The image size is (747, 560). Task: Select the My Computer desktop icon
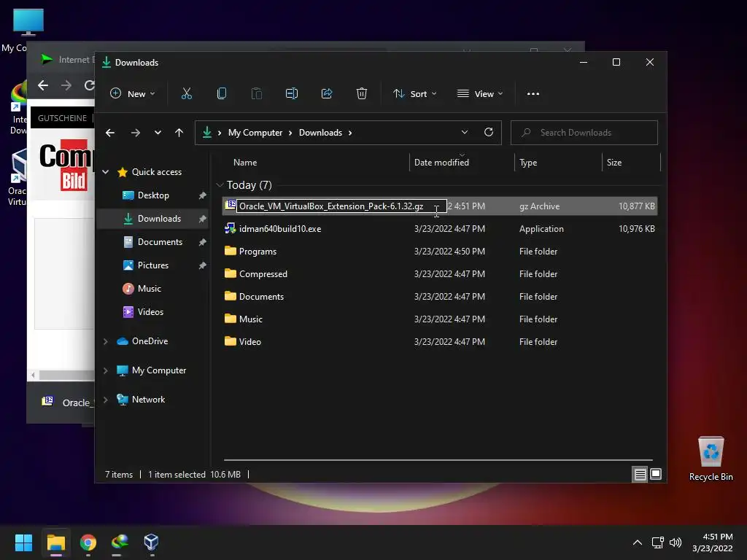[28, 21]
